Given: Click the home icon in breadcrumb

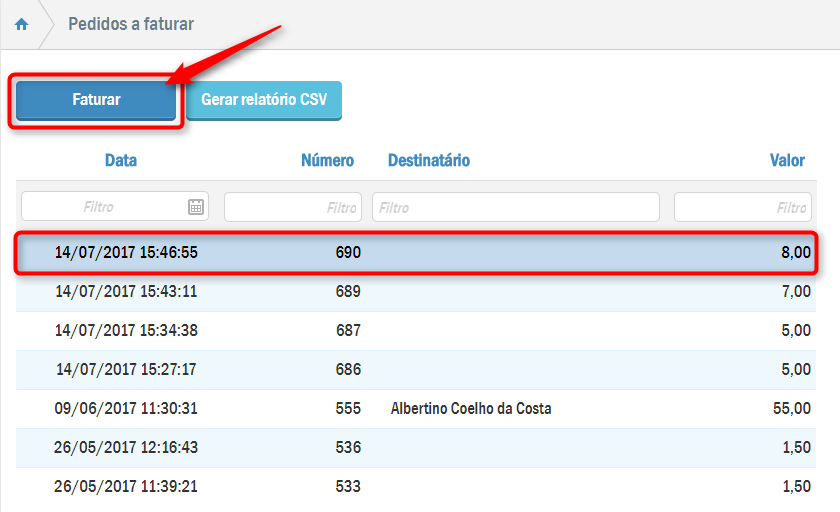Looking at the screenshot, I should click(x=21, y=24).
